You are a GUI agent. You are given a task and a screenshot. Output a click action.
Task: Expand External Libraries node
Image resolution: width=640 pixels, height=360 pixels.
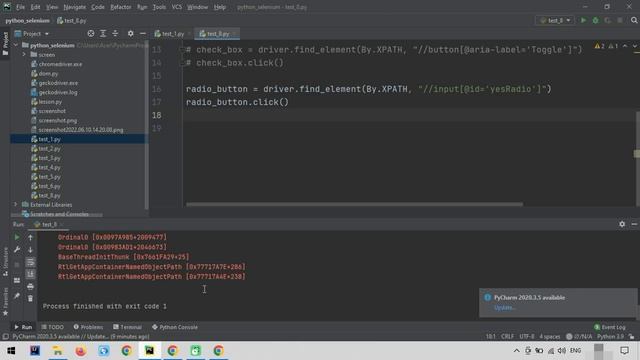16,204
